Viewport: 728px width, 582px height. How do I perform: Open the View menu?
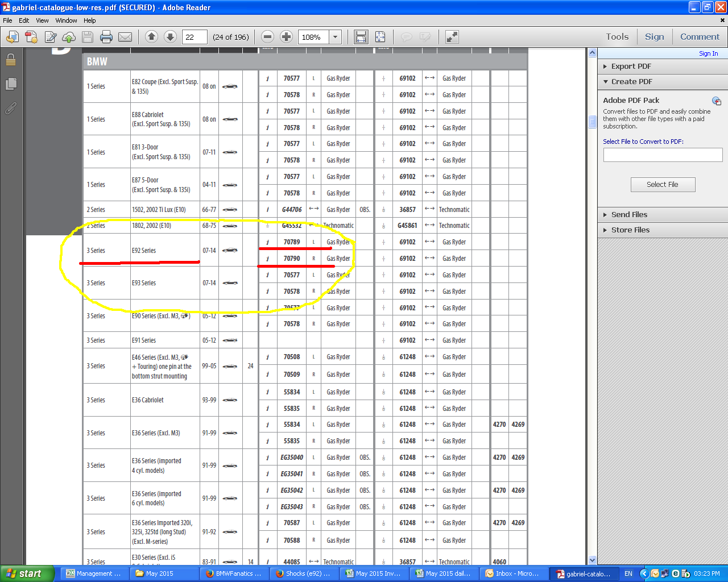42,20
